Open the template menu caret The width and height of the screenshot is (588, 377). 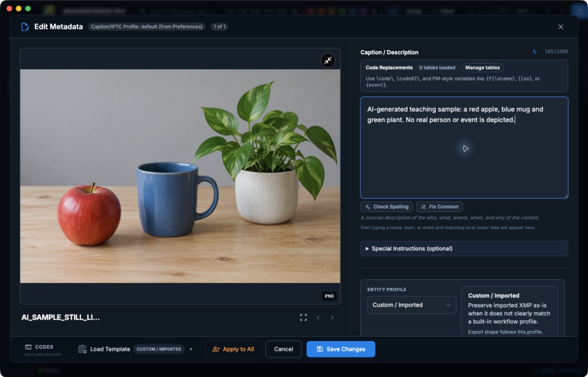[191, 349]
